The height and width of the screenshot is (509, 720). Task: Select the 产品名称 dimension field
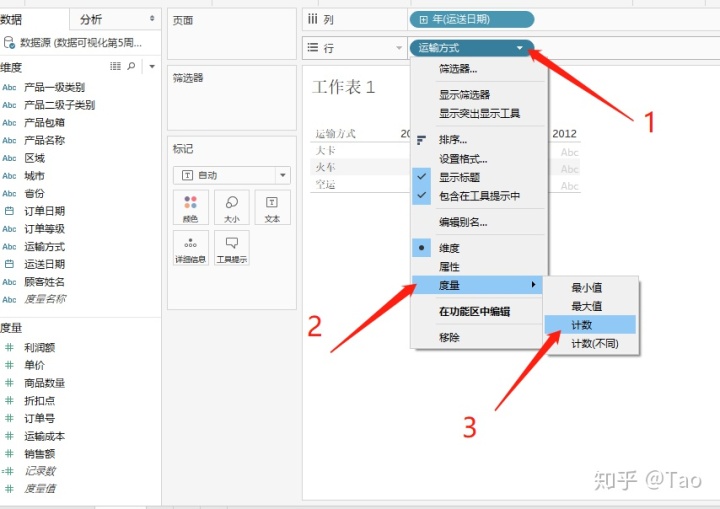44,140
